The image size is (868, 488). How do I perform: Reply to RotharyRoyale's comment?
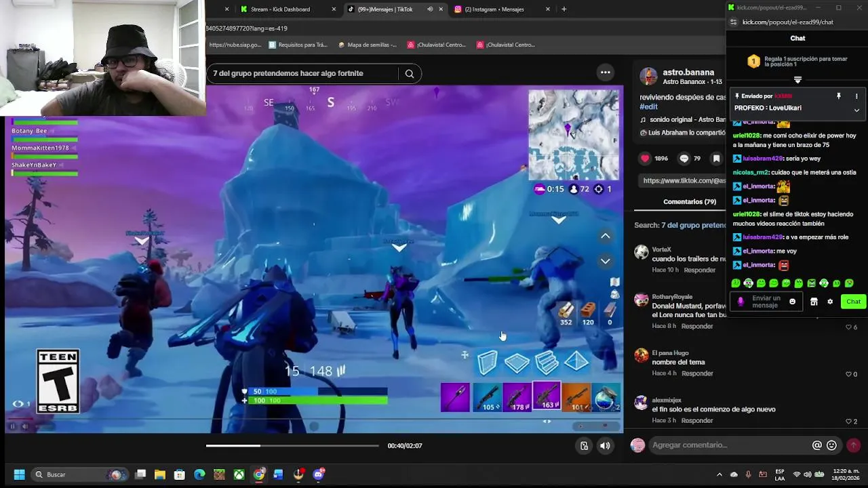tap(697, 327)
